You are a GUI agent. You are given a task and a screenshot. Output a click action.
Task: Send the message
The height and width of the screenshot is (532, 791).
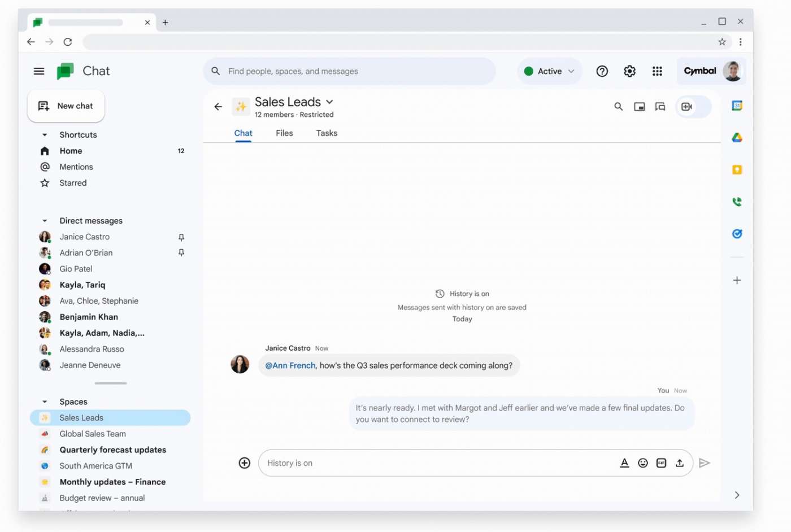pyautogui.click(x=705, y=463)
